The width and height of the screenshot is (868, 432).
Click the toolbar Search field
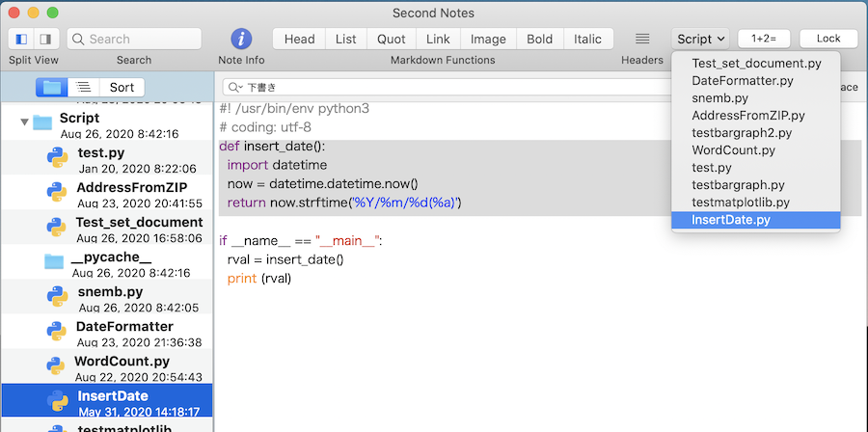[134, 39]
